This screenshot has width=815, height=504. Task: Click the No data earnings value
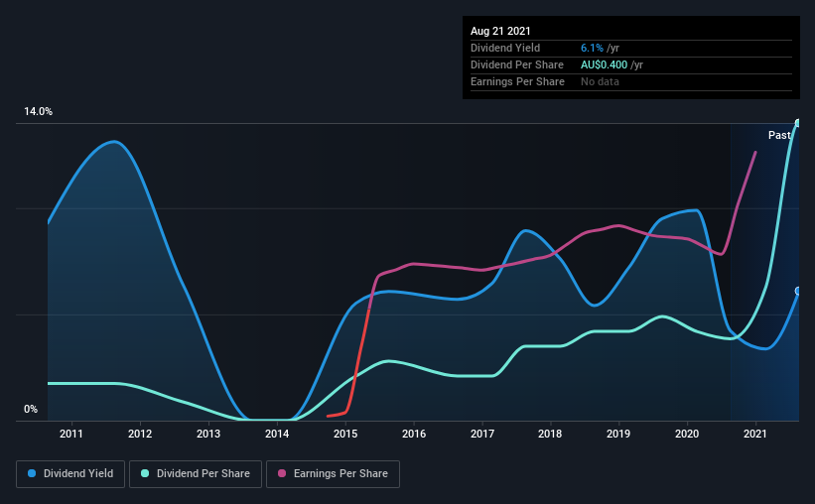tap(600, 81)
